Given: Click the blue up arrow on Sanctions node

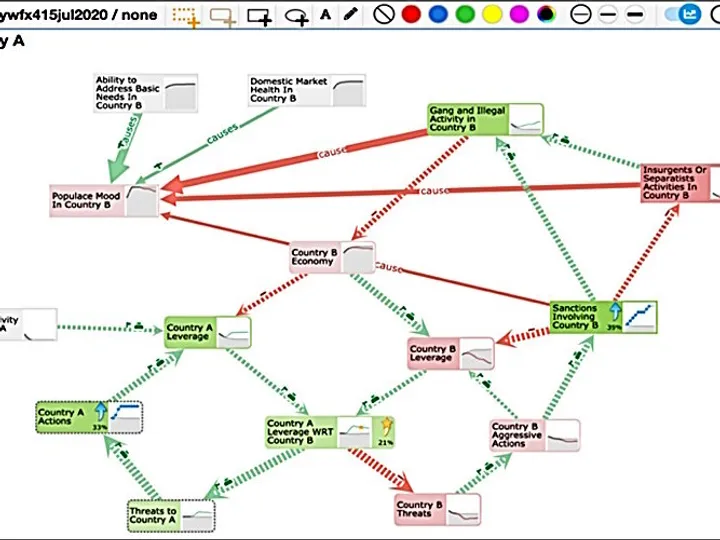Looking at the screenshot, I should 616,310.
